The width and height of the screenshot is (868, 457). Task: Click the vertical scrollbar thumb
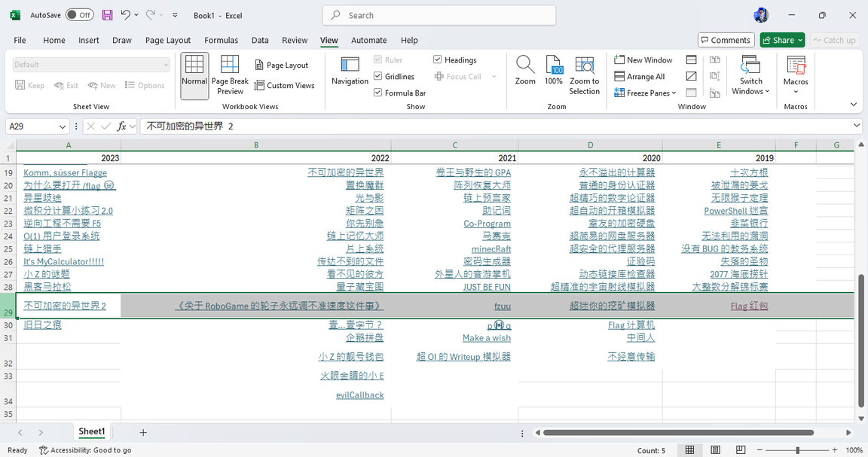pyautogui.click(x=860, y=341)
